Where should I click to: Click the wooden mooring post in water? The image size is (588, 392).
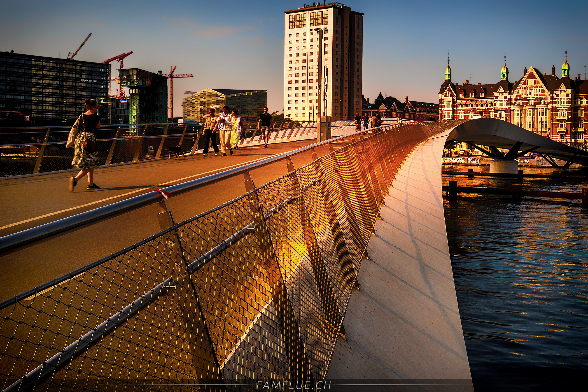(453, 190)
